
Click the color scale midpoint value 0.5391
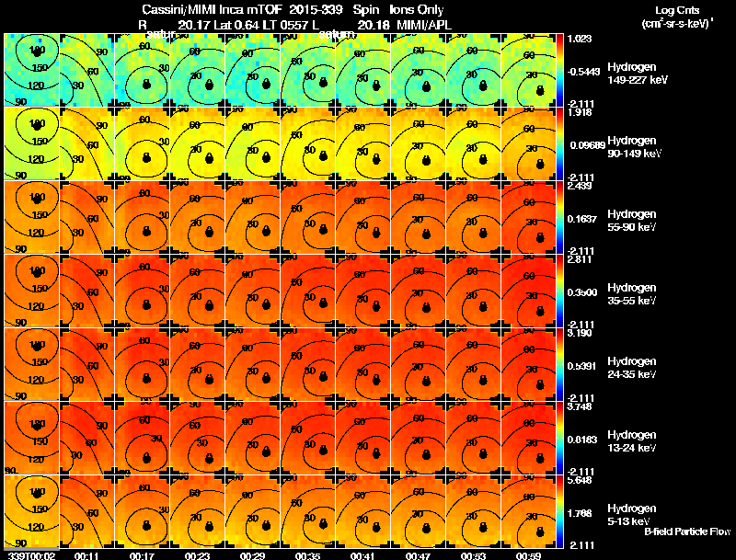point(582,366)
